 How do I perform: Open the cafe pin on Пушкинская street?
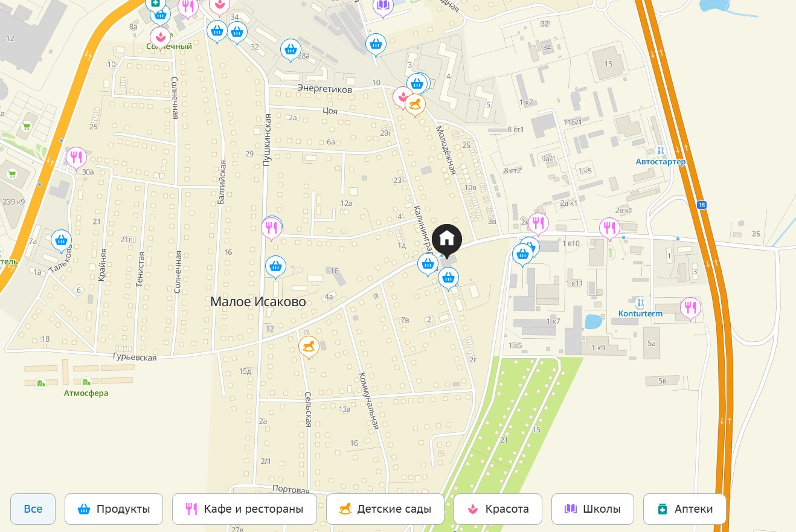pyautogui.click(x=271, y=229)
